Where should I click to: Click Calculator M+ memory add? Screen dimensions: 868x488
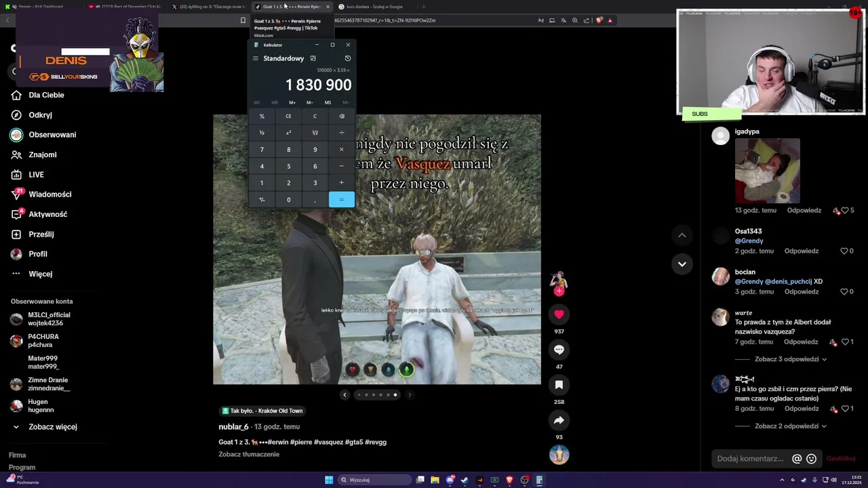(292, 102)
